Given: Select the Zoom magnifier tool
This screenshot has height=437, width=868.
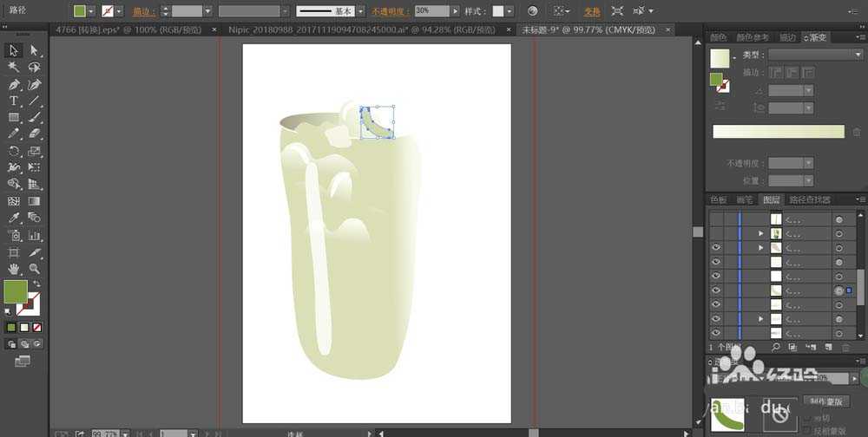Looking at the screenshot, I should [x=35, y=269].
